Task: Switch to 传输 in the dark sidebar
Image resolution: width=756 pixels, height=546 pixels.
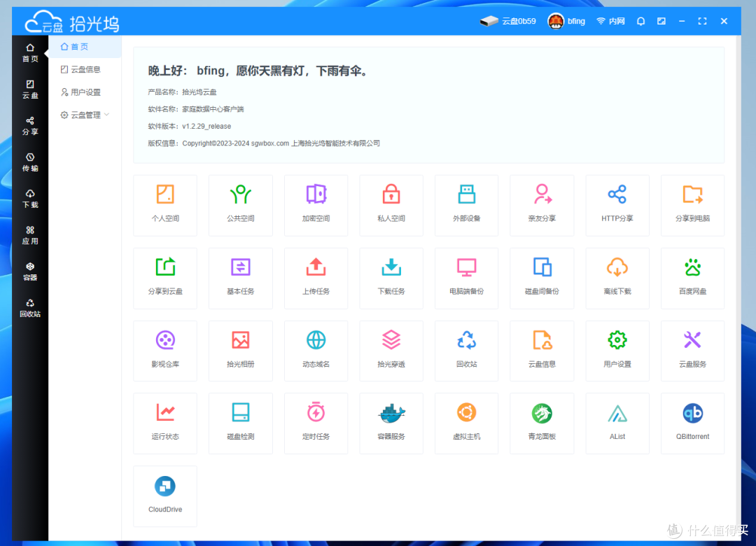Action: click(x=30, y=162)
